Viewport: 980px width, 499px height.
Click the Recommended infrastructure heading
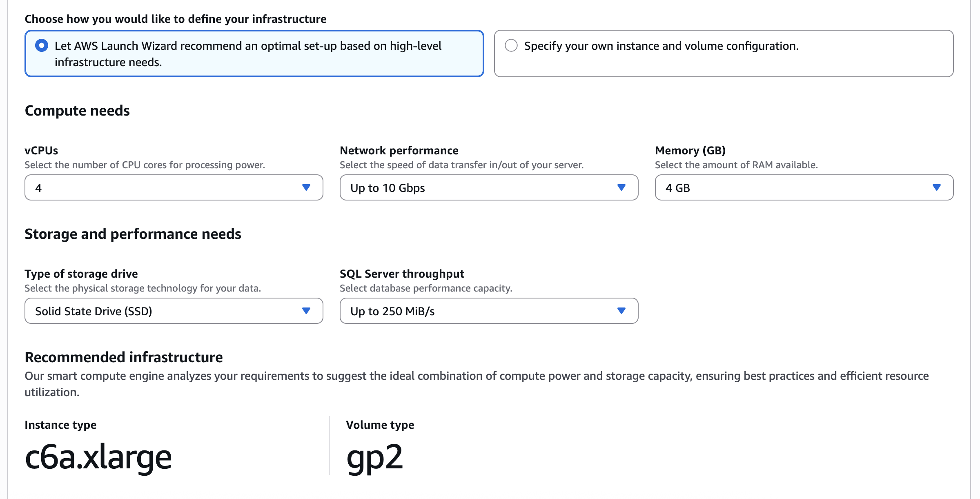(124, 357)
